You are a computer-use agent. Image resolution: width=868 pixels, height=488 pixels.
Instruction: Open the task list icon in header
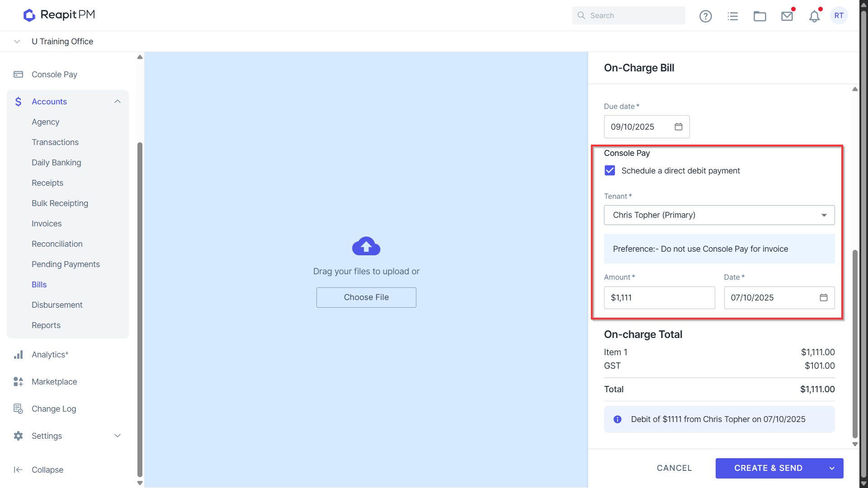point(733,16)
